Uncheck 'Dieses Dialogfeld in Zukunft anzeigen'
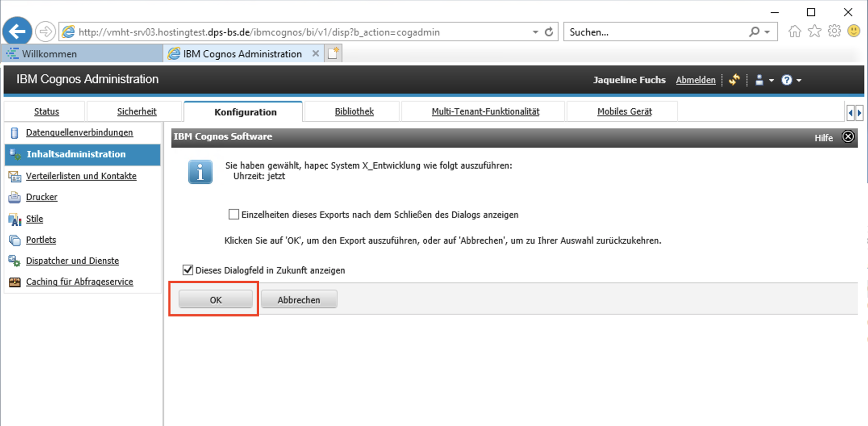868x426 pixels. [188, 270]
